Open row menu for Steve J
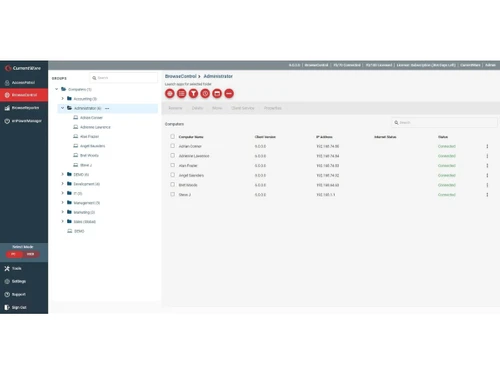The width and height of the screenshot is (500, 375). pyautogui.click(x=487, y=195)
